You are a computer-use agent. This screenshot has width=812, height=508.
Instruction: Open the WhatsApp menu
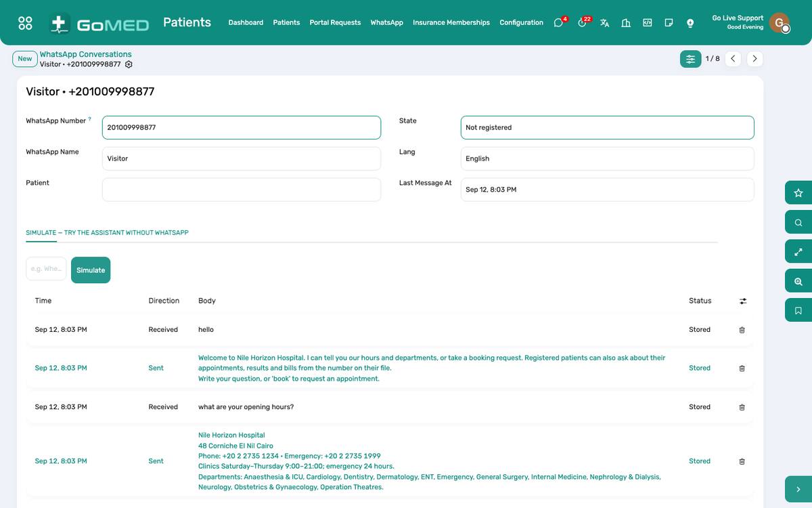386,22
